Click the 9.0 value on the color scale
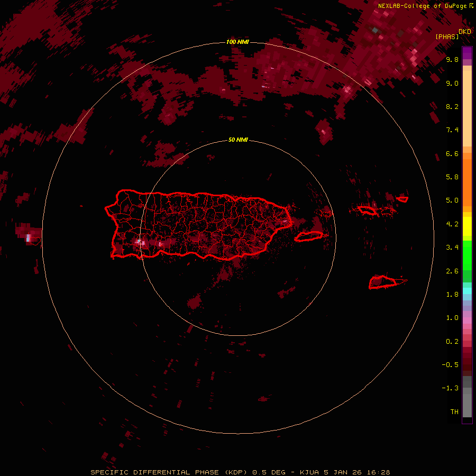This screenshot has height=476, width=476. 452,83
